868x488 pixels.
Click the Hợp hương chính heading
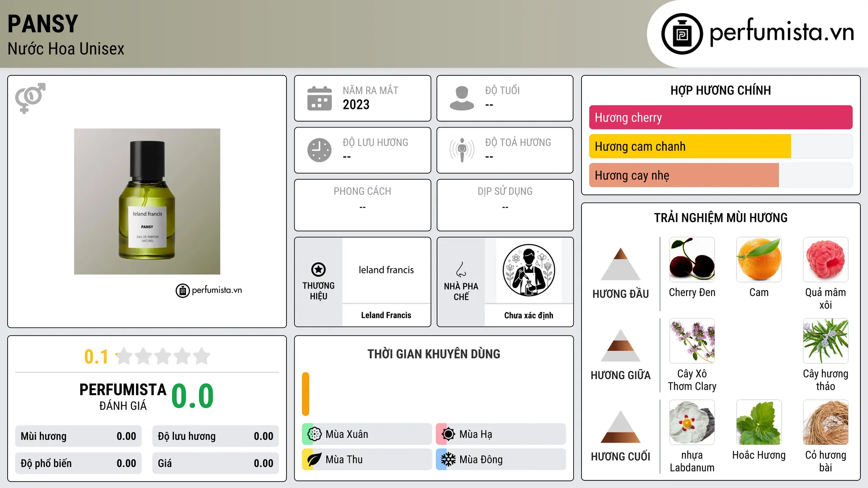(x=721, y=90)
